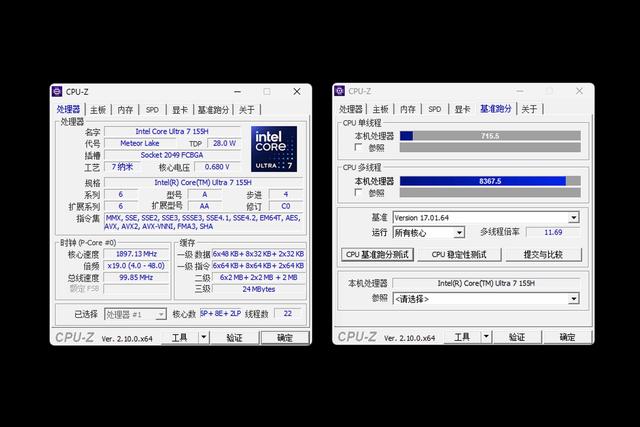Click 核心数 value 6P+8E+2LP
640x427 pixels.
coord(220,314)
